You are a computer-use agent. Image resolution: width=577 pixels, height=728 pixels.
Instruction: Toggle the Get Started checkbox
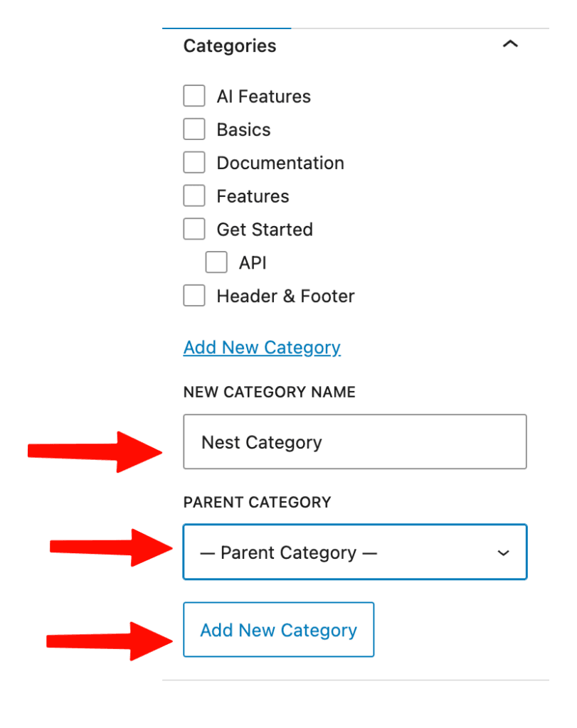[194, 229]
